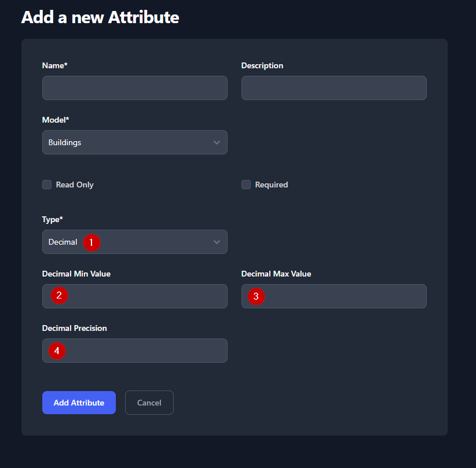The image size is (476, 468).
Task: Click the red number 4 marker badge
Action: pos(56,351)
